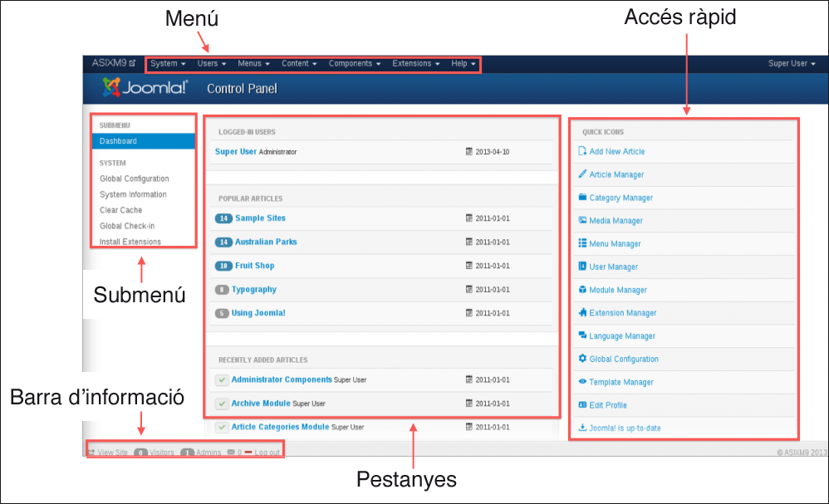Expand the Menus dropdown menu
Viewport: 829px width, 504px height.
pos(254,63)
